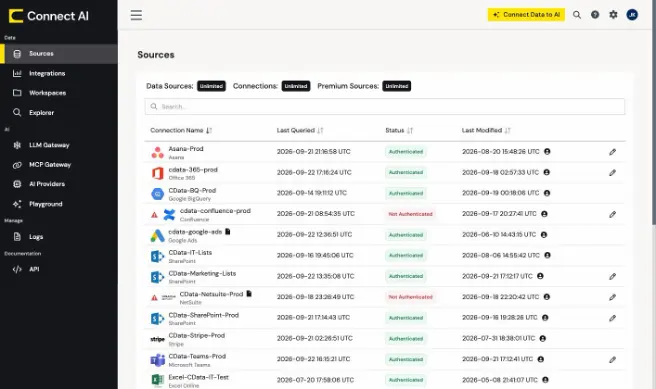Click the Confluence logo of cdata-confluence-prod
This screenshot has height=389, width=656.
(169, 215)
